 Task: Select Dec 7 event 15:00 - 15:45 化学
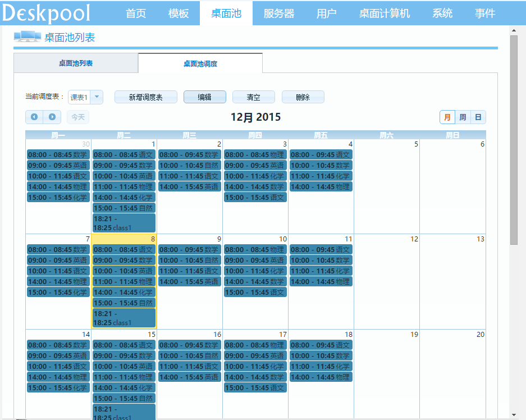tap(58, 292)
